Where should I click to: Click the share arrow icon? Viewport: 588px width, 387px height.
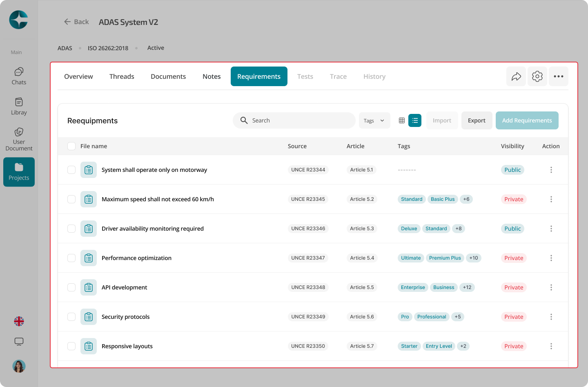click(x=516, y=76)
